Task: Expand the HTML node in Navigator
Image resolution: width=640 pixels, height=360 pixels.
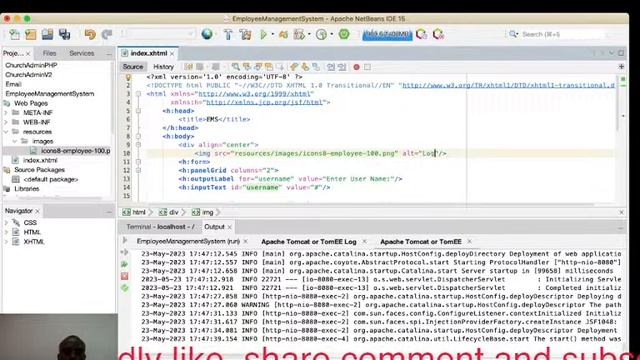Action: 6,232
